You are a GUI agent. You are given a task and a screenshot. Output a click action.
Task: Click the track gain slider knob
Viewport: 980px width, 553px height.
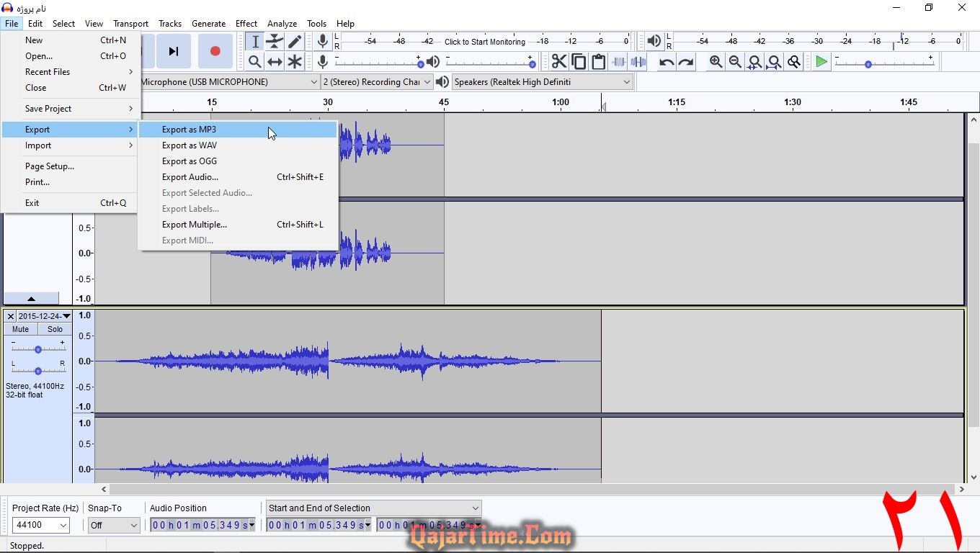(38, 350)
